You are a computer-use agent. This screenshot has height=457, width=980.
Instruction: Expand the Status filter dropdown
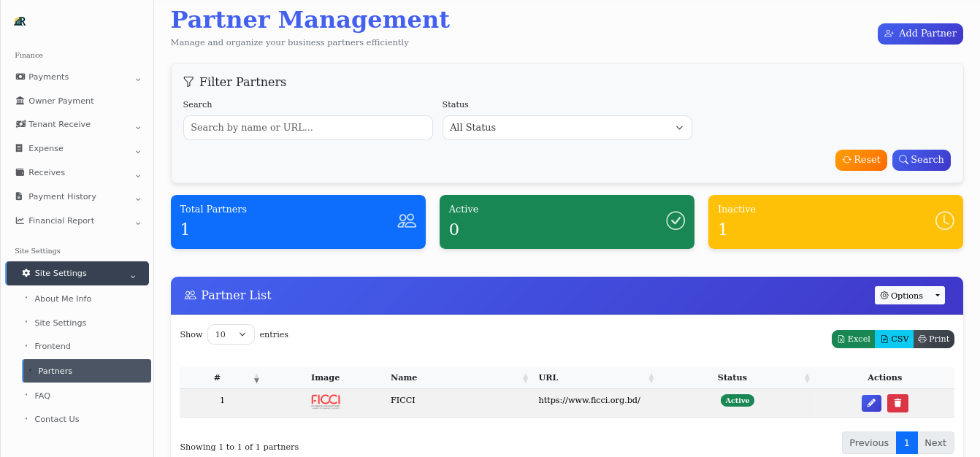click(x=567, y=128)
